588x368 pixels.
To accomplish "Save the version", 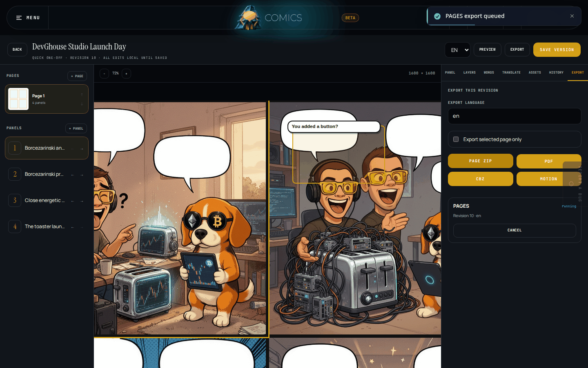I will click(x=557, y=50).
